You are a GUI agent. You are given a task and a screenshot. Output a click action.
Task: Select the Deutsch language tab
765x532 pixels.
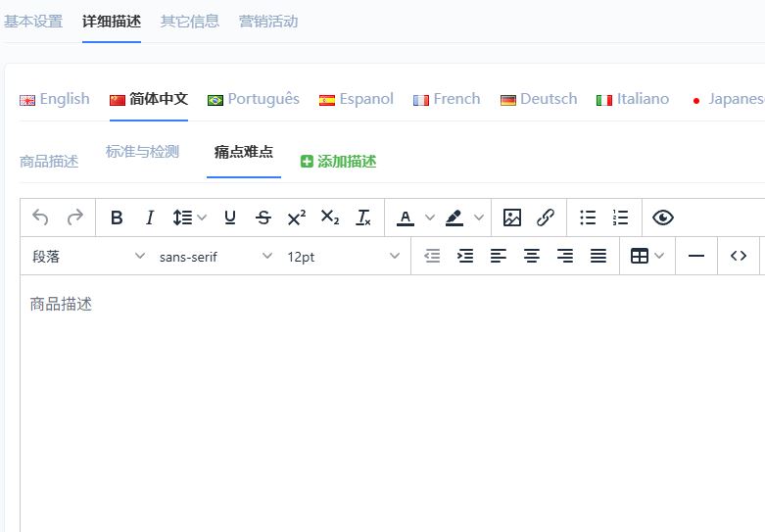pos(539,99)
